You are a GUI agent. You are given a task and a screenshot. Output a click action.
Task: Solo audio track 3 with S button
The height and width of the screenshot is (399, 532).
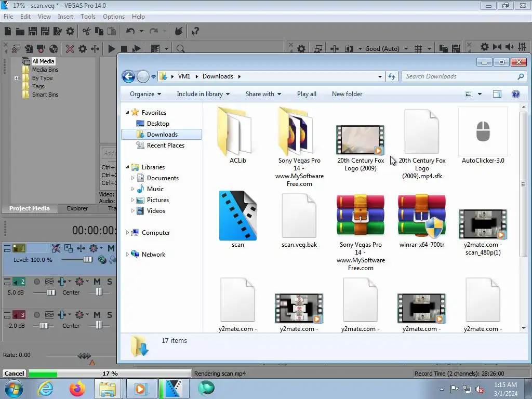(x=110, y=315)
